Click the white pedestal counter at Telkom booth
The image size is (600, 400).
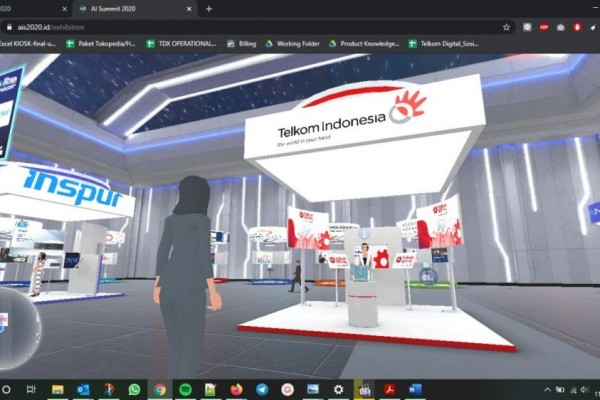363,302
